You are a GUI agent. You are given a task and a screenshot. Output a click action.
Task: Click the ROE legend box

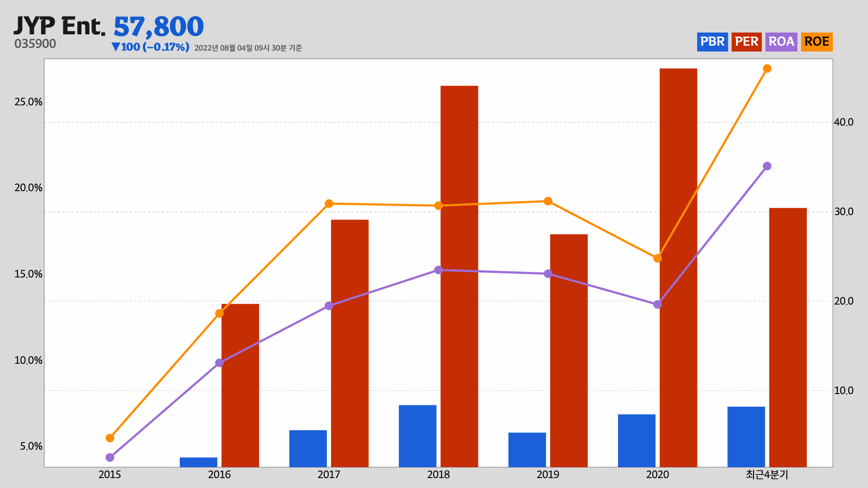[816, 42]
